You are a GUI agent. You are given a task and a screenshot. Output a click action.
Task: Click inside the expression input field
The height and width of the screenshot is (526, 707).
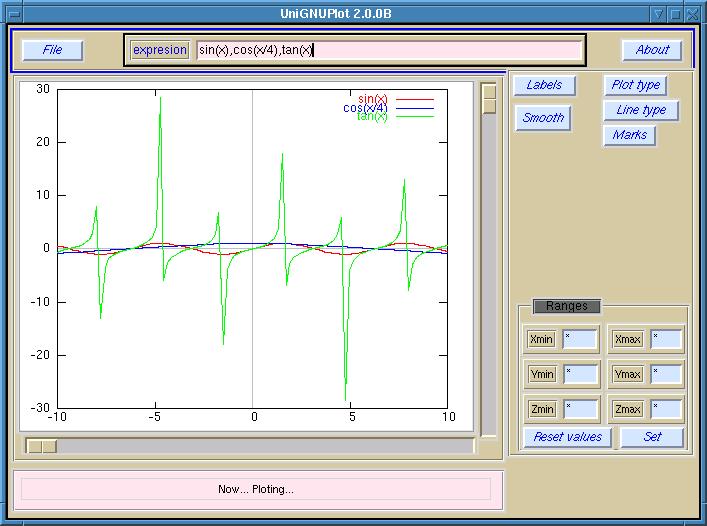(x=388, y=50)
